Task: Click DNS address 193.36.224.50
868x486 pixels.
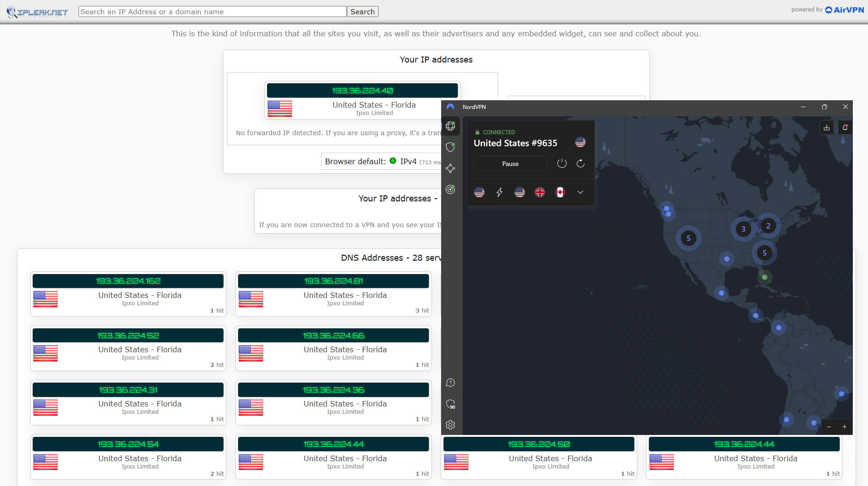Action: tap(539, 444)
